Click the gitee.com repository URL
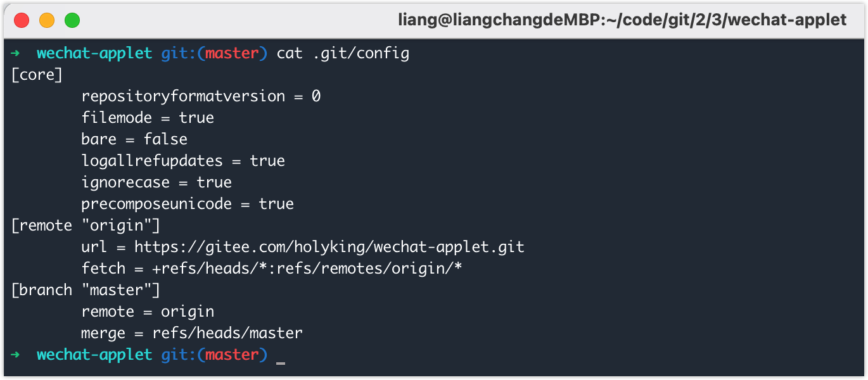 click(x=329, y=247)
